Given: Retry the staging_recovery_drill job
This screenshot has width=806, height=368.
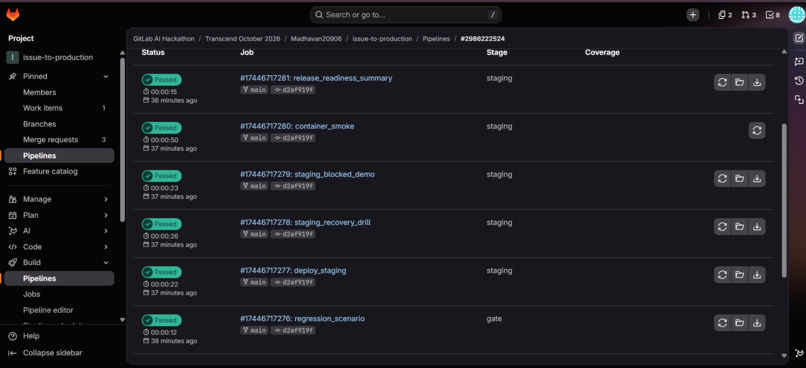Looking at the screenshot, I should [722, 227].
